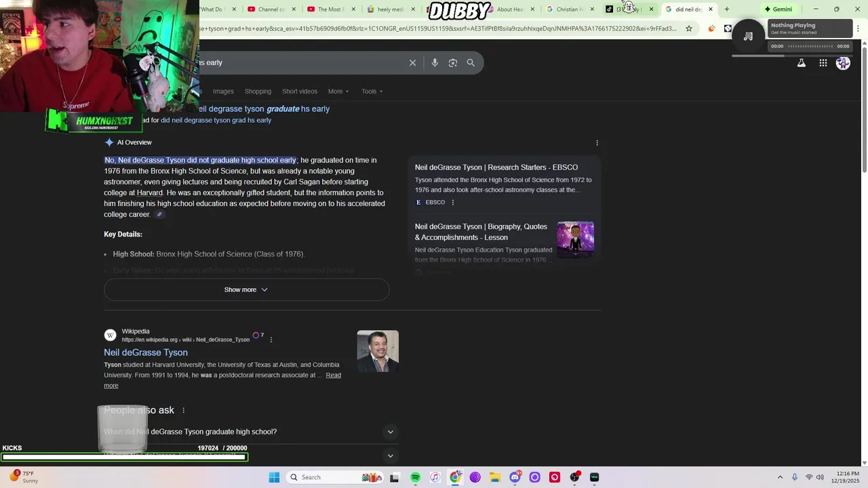868x488 pixels.
Task: Open Discord from the taskbar
Action: pyautogui.click(x=515, y=477)
